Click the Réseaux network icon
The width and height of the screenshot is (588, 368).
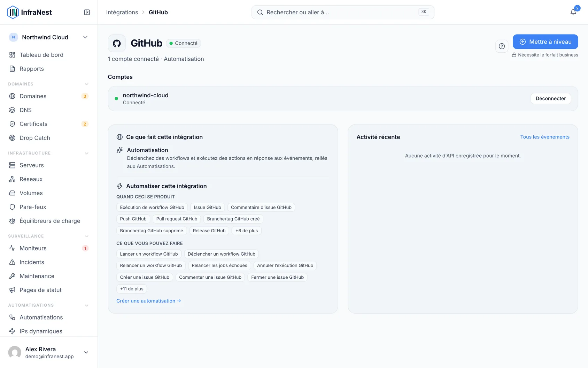12,179
